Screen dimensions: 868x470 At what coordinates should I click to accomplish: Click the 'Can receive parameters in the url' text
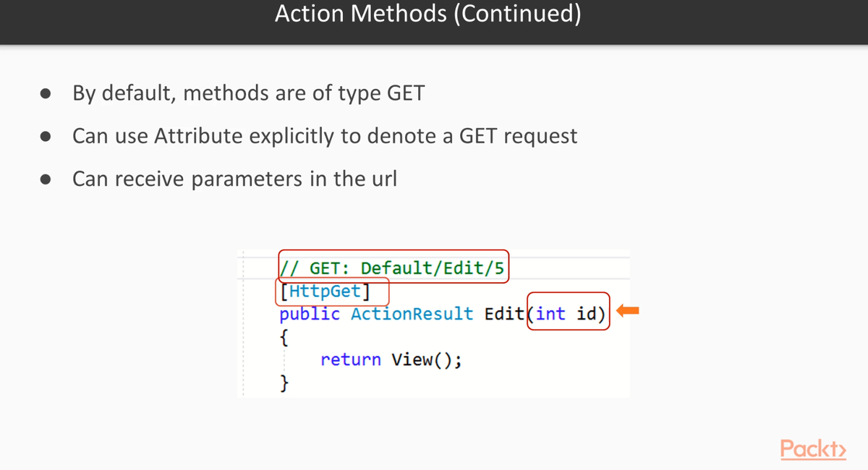[x=234, y=180]
